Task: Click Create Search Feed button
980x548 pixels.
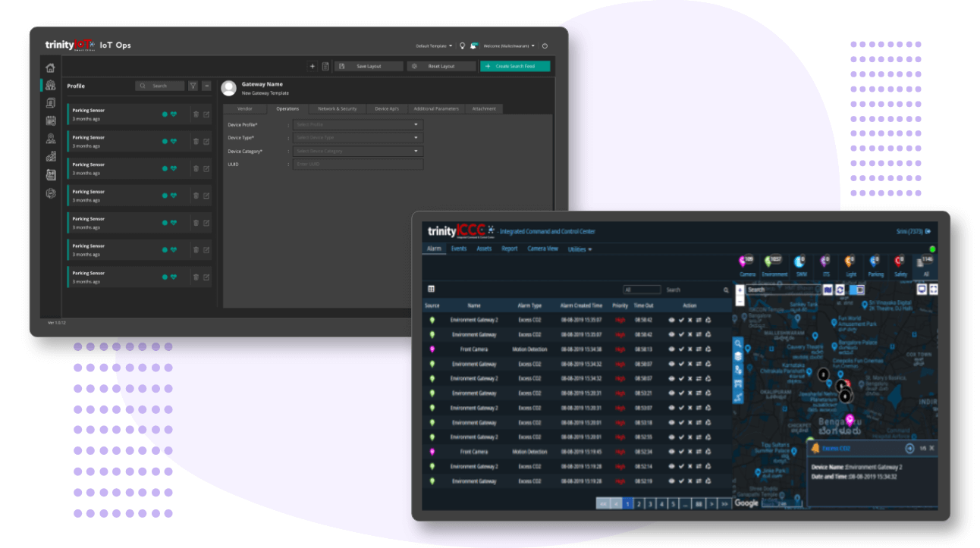Action: coord(515,66)
